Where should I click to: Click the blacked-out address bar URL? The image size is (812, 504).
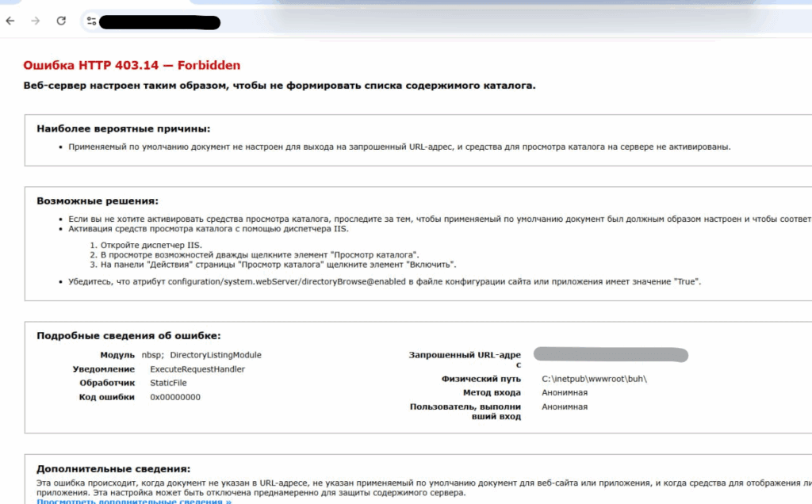pyautogui.click(x=159, y=22)
